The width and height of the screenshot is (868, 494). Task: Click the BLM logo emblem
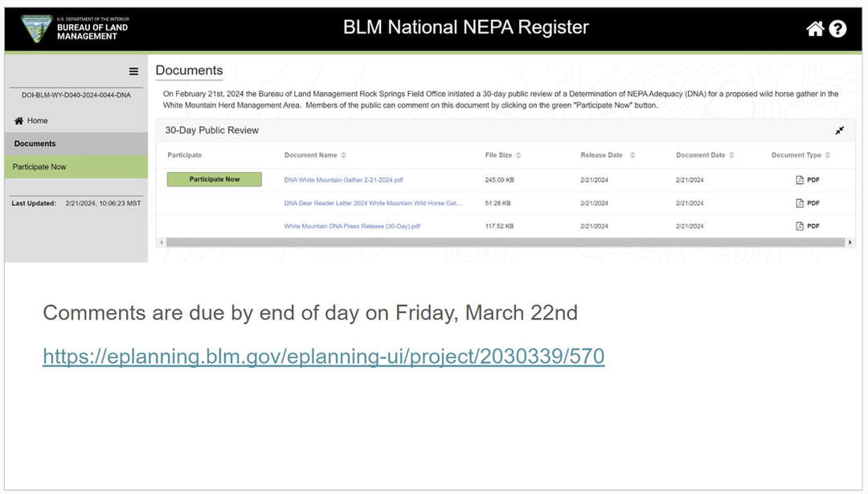(37, 29)
